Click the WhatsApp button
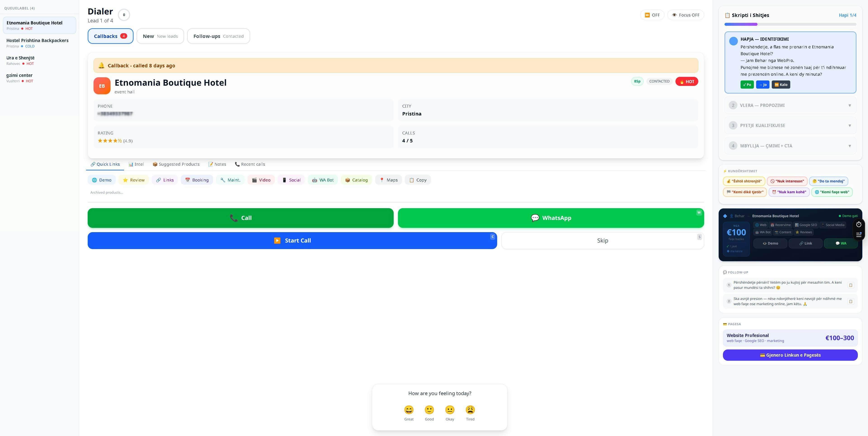868x436 pixels. [x=551, y=218]
